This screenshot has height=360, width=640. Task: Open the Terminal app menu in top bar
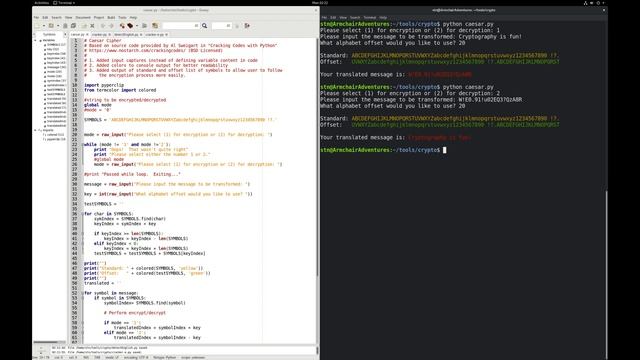[x=64, y=3]
